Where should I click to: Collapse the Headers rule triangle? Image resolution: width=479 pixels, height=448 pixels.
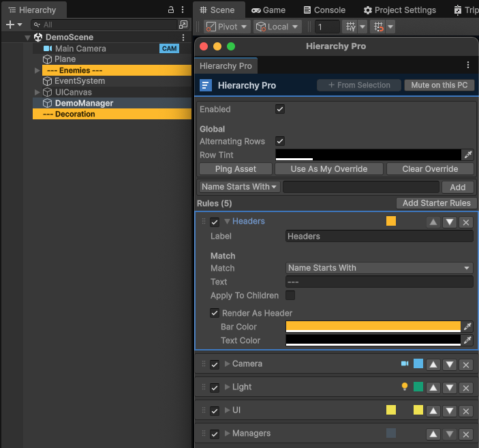click(x=228, y=222)
